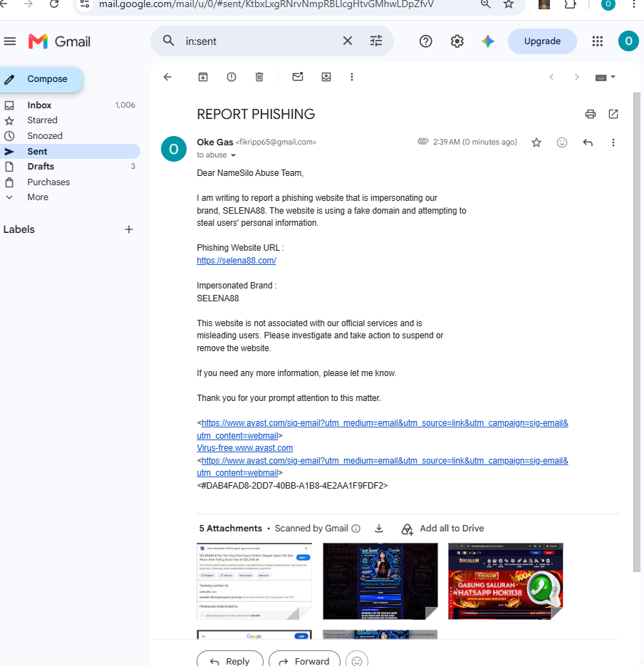Reload the page in browser
Image resolution: width=644 pixels, height=666 pixels.
click(x=54, y=4)
